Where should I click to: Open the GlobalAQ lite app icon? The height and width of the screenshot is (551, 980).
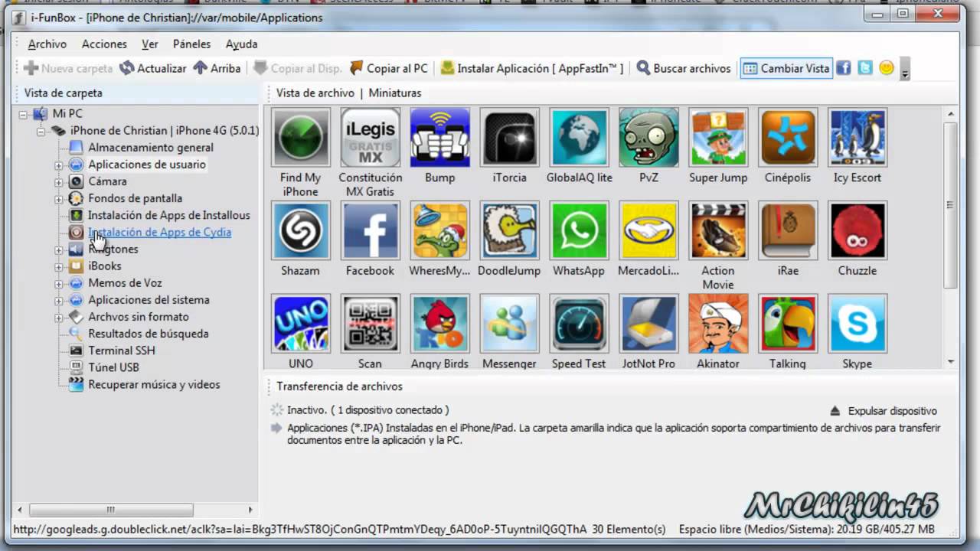coord(579,138)
